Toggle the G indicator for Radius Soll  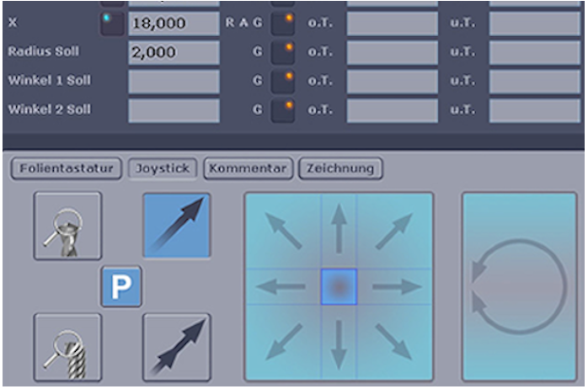[283, 52]
